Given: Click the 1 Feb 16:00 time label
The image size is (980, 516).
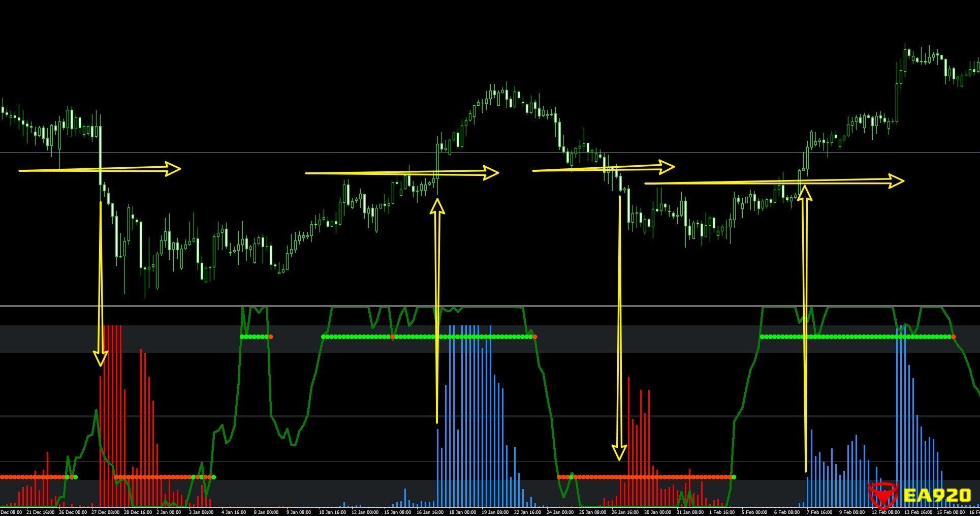Looking at the screenshot, I should 721,512.
